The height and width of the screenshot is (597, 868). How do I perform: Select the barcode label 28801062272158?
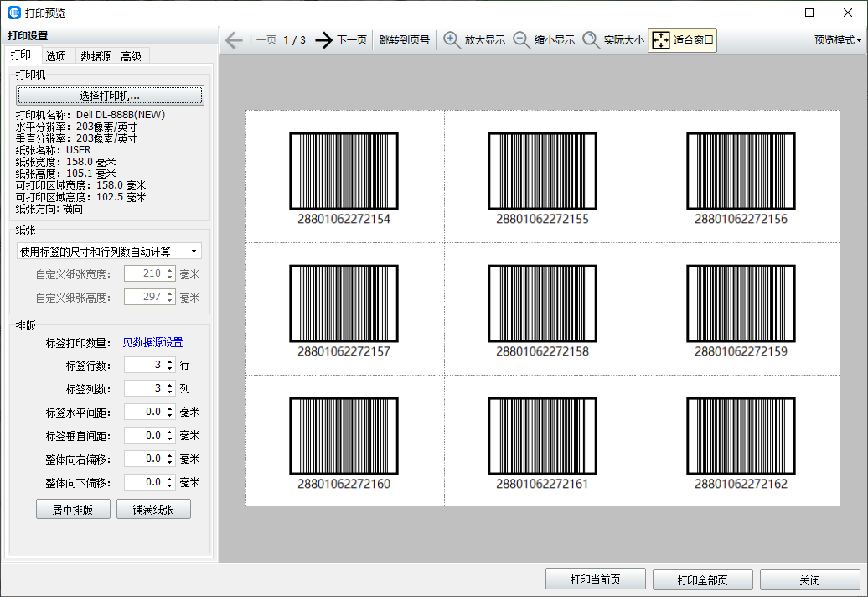click(543, 309)
